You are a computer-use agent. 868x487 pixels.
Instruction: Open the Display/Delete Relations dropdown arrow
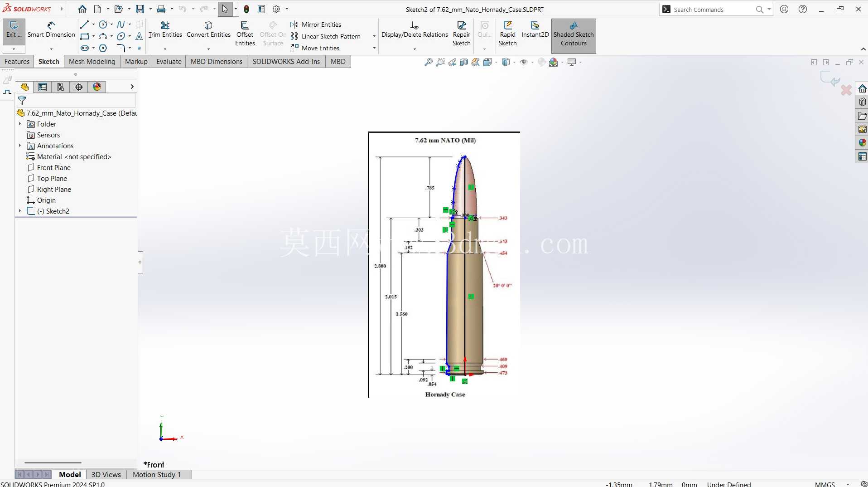click(x=415, y=49)
